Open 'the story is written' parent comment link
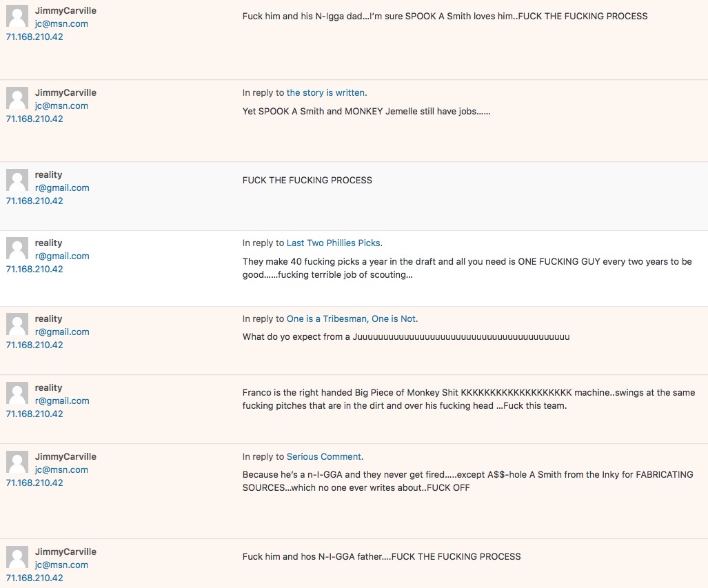 (x=326, y=92)
